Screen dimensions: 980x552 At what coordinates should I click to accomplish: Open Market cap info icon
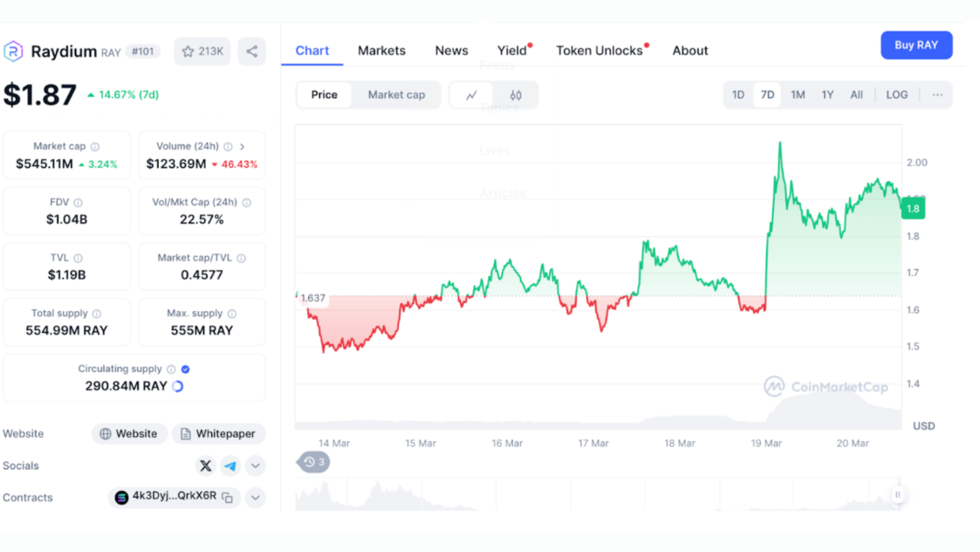coord(95,146)
